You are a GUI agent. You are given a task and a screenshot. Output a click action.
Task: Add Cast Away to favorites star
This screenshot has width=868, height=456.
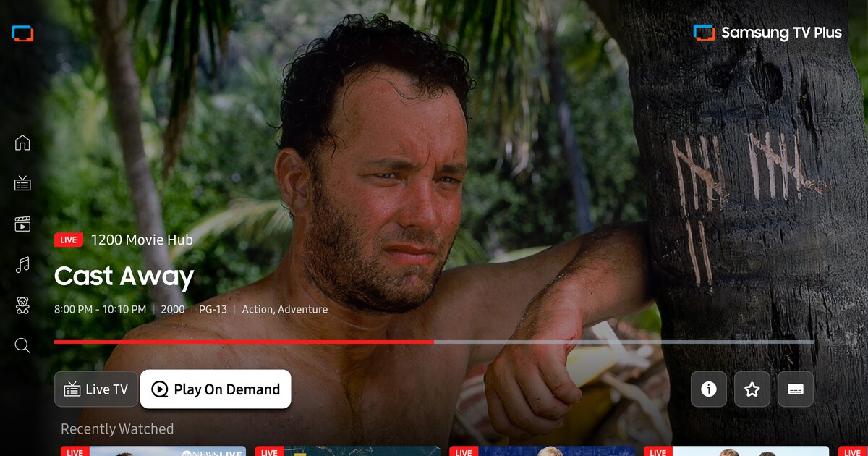752,389
